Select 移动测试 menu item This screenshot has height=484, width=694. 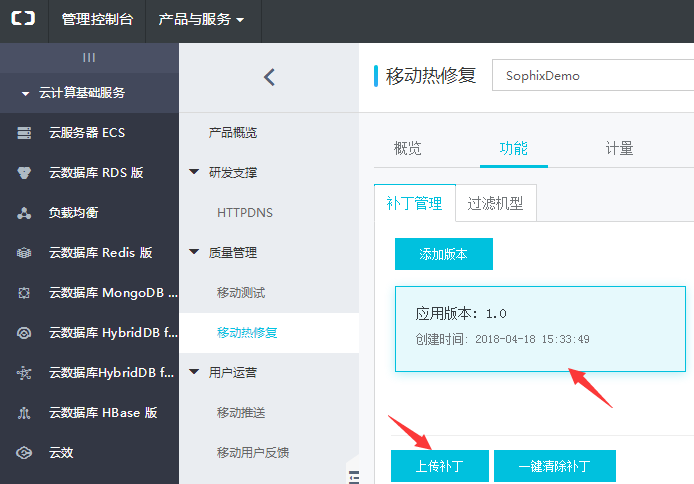pos(241,293)
